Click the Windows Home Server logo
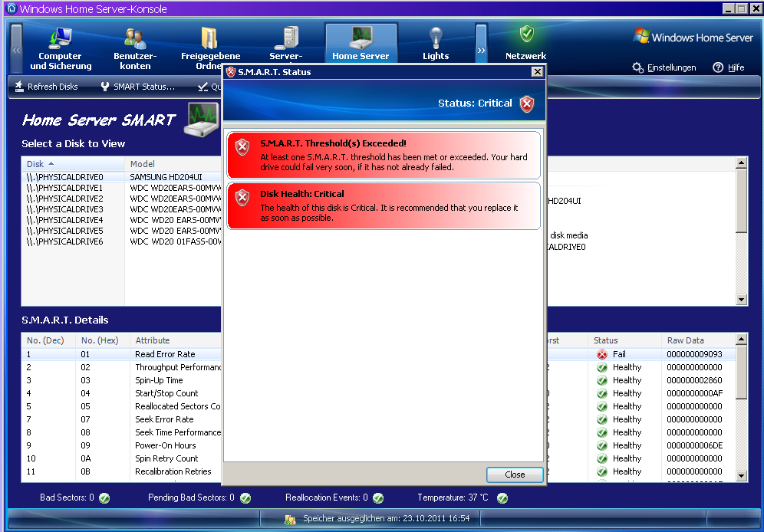The width and height of the screenshot is (764, 532). (693, 37)
